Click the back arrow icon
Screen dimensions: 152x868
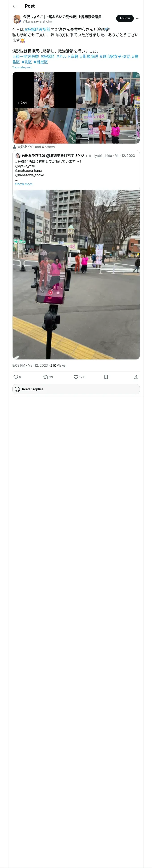pyautogui.click(x=14, y=6)
